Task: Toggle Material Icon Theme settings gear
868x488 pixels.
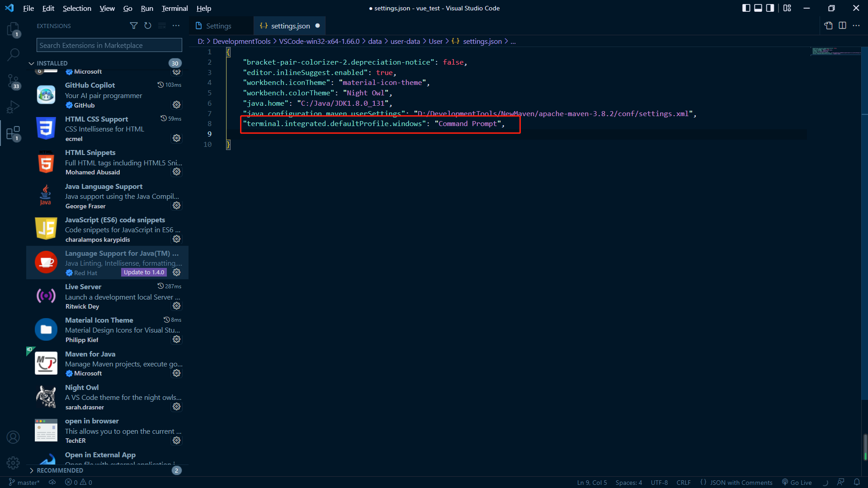Action: click(177, 340)
